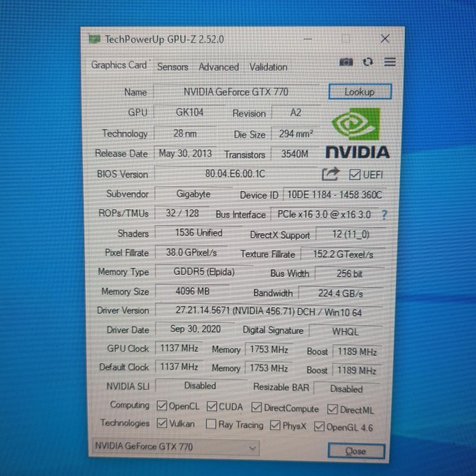The height and width of the screenshot is (476, 476).
Task: Click the Bus Interface question mark
Action: 384,215
